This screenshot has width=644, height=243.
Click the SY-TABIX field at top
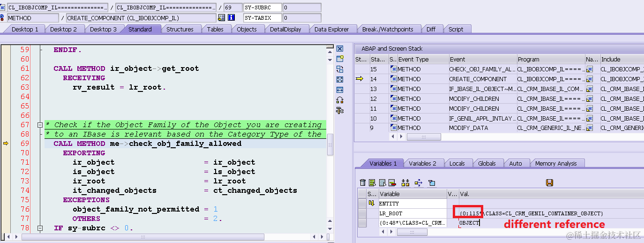point(263,18)
